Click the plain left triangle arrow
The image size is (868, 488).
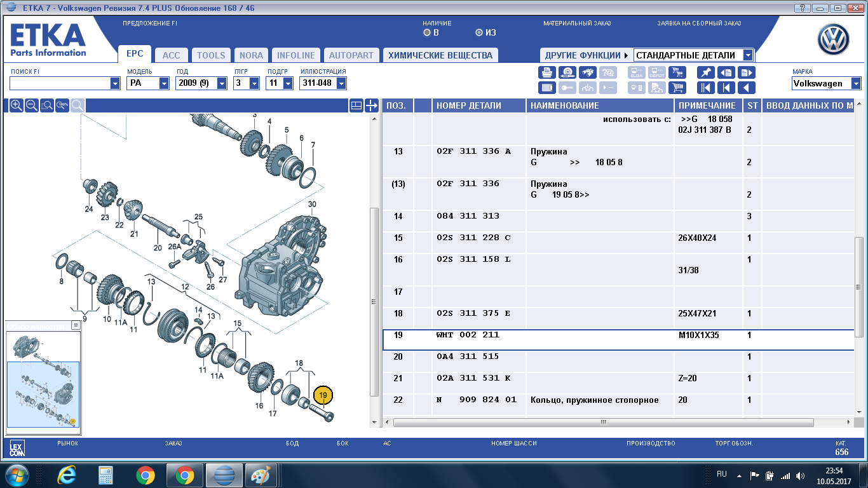[x=747, y=88]
